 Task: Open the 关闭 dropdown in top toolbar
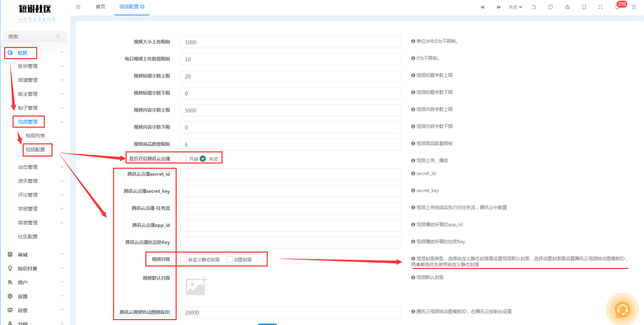click(x=515, y=7)
